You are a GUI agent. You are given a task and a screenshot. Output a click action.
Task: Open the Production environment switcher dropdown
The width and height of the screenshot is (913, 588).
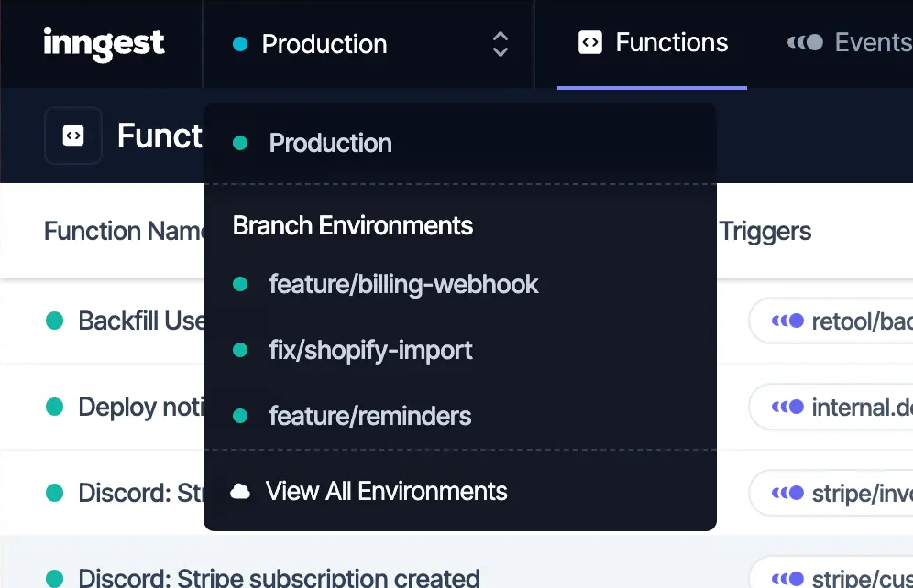pos(368,44)
